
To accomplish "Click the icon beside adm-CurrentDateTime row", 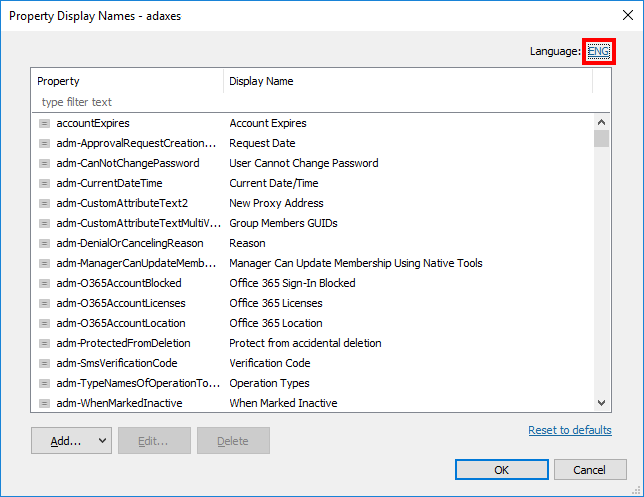I will pyautogui.click(x=44, y=183).
